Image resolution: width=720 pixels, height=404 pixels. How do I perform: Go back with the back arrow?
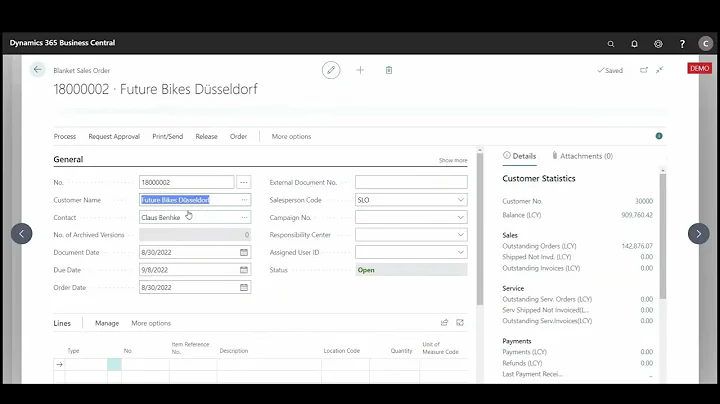(x=38, y=70)
